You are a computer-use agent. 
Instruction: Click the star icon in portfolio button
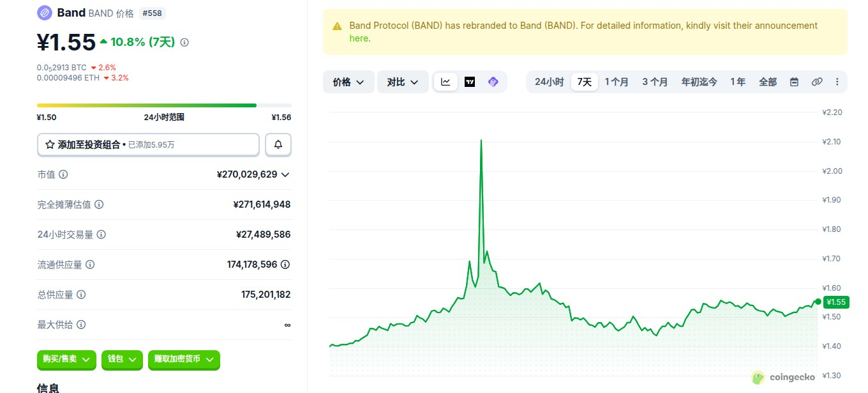point(50,145)
